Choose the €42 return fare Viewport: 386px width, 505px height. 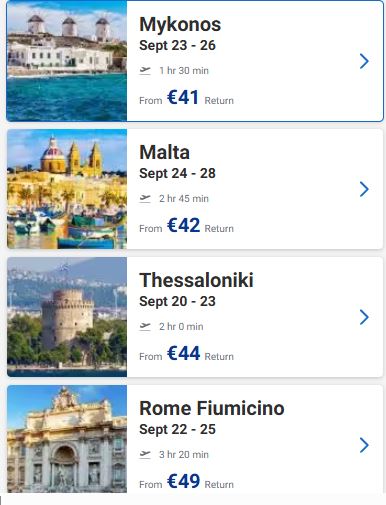tap(183, 225)
